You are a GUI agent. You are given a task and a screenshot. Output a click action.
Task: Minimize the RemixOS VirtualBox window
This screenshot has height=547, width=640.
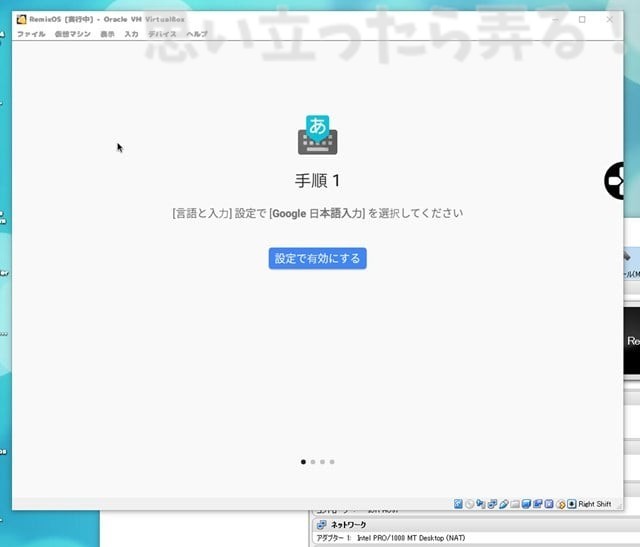[556, 19]
